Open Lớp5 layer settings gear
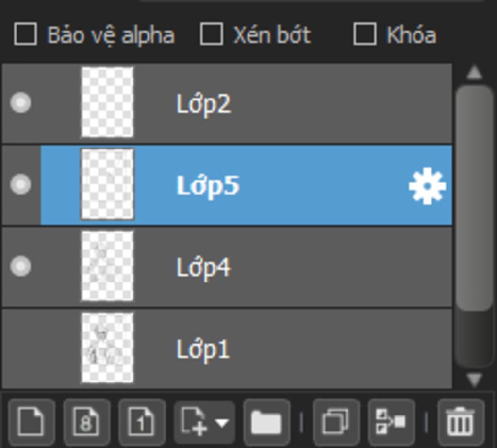 click(427, 186)
